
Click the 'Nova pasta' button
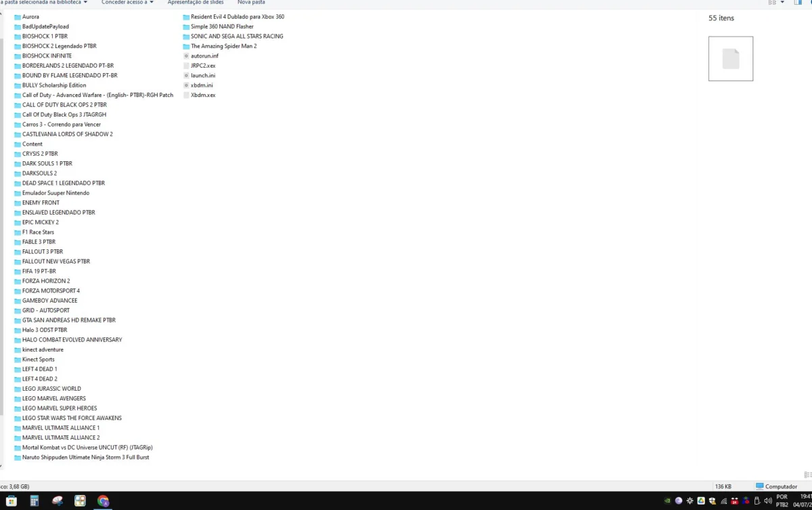(251, 3)
